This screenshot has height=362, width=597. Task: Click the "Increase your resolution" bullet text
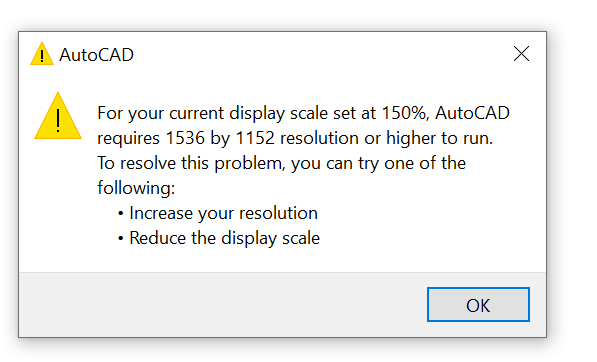click(223, 213)
